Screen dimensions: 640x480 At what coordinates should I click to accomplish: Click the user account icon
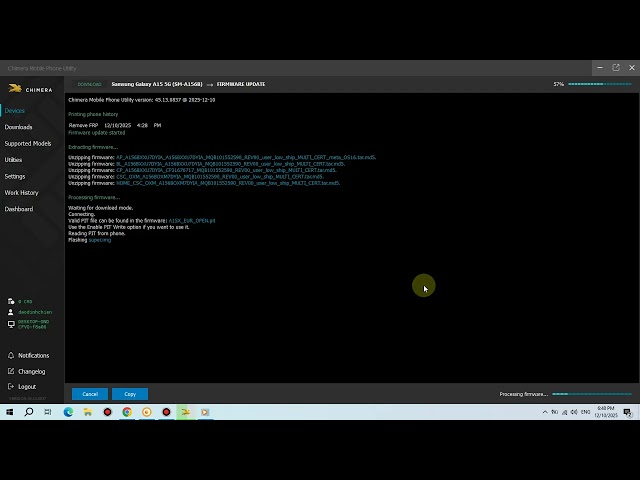pos(11,312)
